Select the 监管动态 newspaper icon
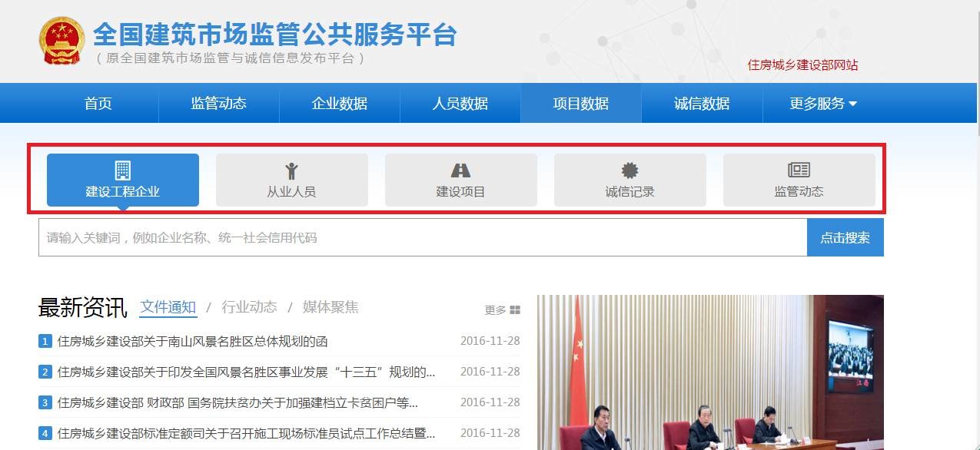This screenshot has width=980, height=450. click(799, 170)
